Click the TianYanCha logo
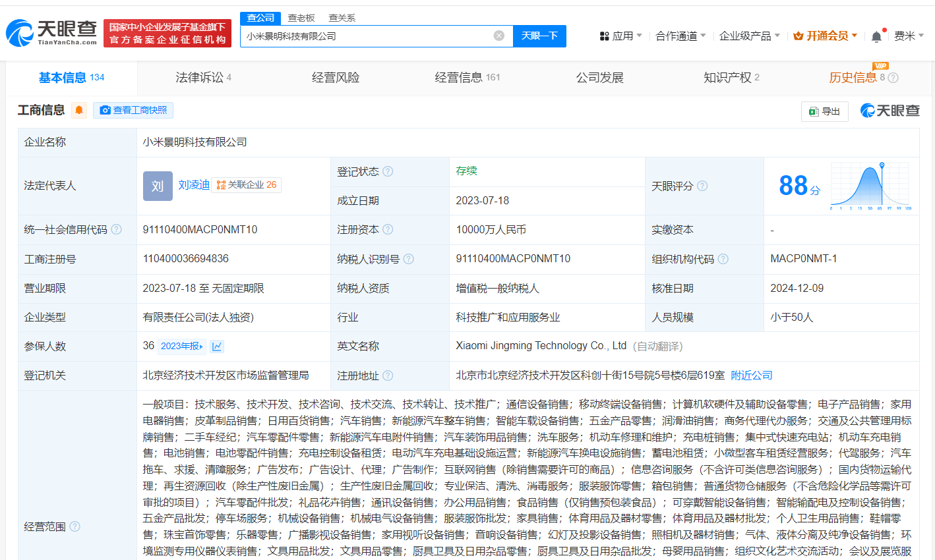The height and width of the screenshot is (560, 935). (51, 33)
